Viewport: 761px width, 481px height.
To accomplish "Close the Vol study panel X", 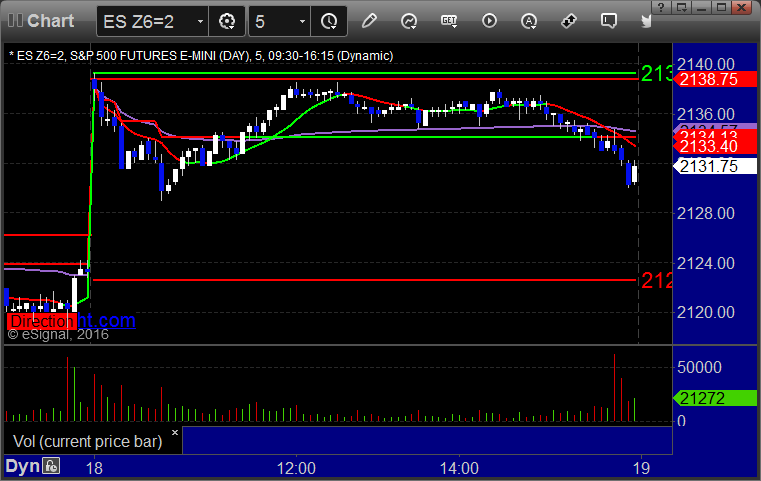I will click(175, 432).
